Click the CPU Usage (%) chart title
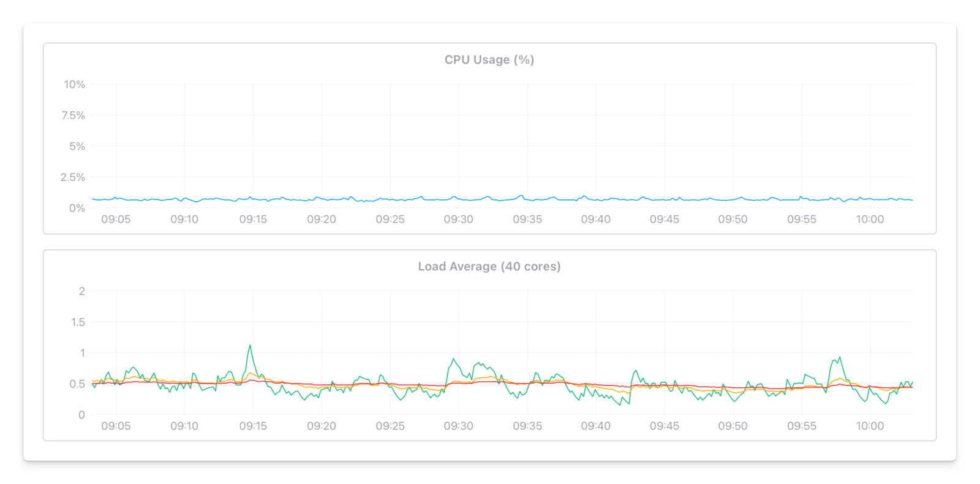The image size is (980, 484). [x=489, y=60]
